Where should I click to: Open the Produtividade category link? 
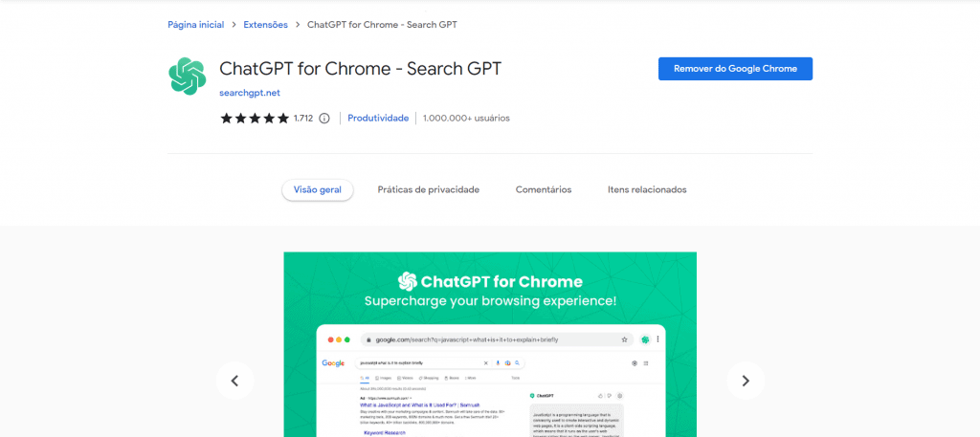(378, 118)
